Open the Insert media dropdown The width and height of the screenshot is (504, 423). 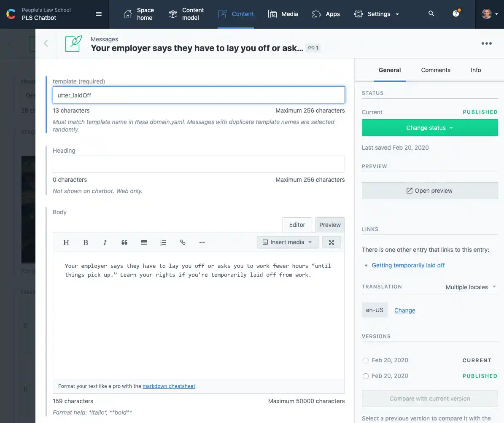click(287, 242)
